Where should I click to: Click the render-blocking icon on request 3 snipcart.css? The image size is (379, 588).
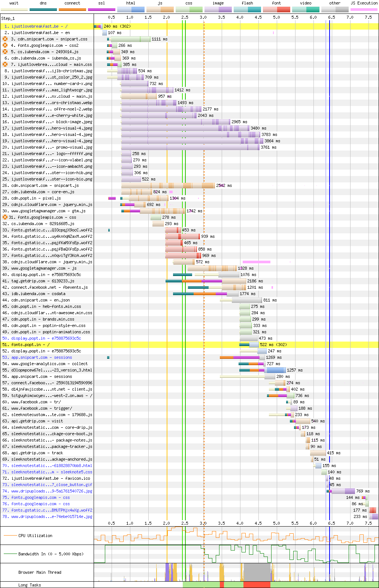[x=5, y=39]
